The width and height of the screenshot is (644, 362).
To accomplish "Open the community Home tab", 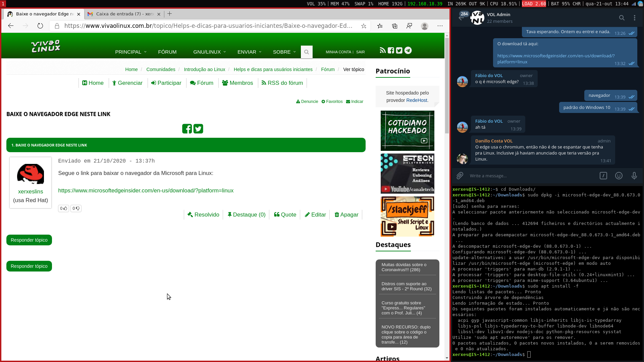I will [93, 83].
